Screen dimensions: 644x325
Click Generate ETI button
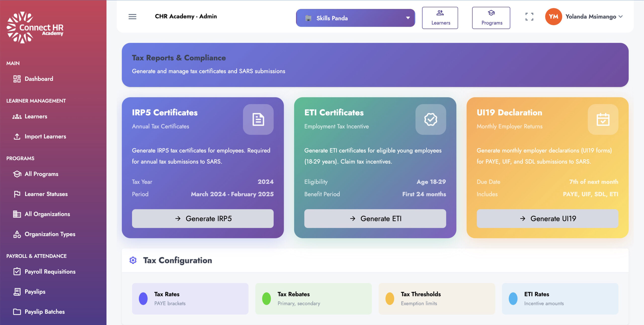click(x=375, y=218)
